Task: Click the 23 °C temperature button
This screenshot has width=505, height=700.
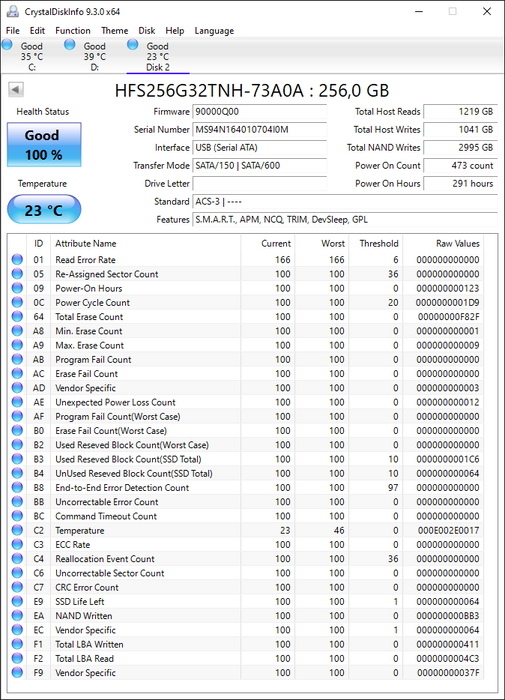Action: click(44, 210)
